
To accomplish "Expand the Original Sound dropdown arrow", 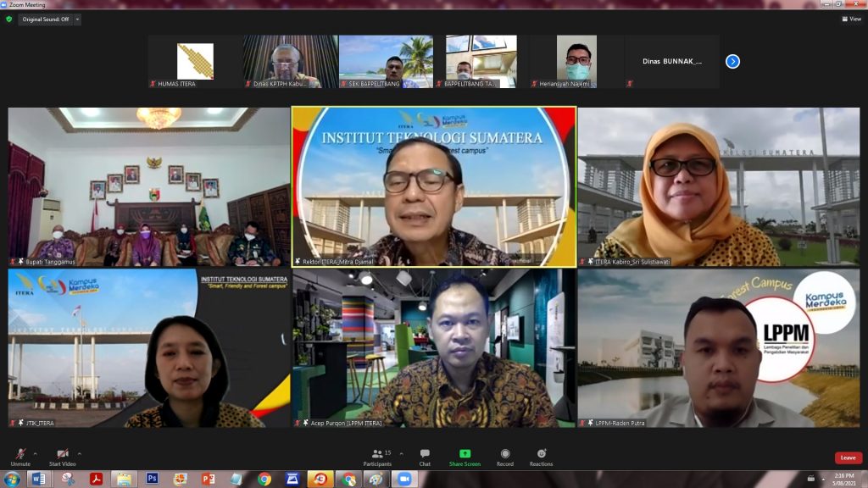I will (77, 19).
